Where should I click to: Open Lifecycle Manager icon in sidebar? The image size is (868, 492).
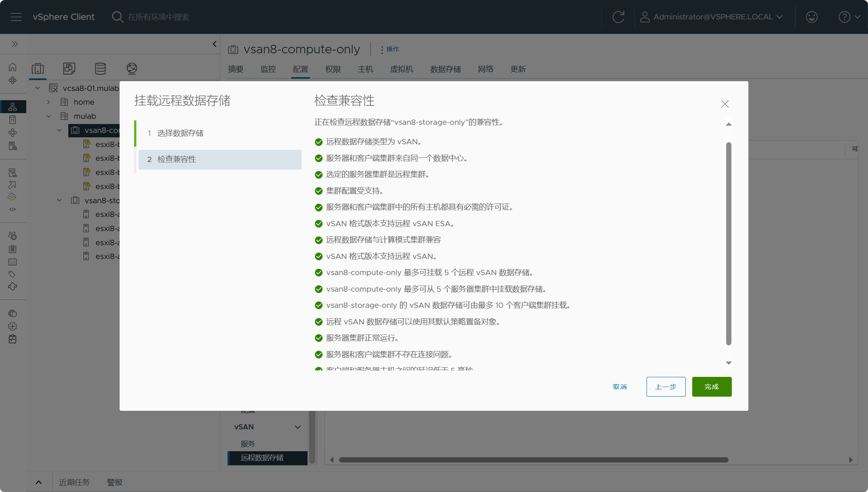[13, 287]
